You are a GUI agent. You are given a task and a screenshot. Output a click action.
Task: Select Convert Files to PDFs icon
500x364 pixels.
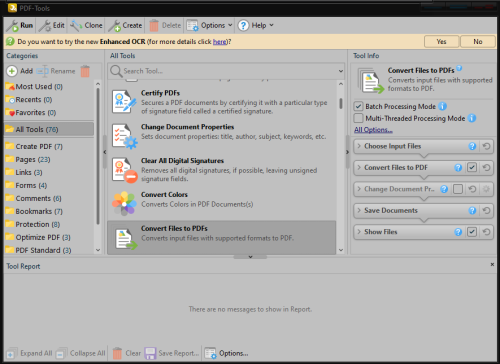click(126, 239)
